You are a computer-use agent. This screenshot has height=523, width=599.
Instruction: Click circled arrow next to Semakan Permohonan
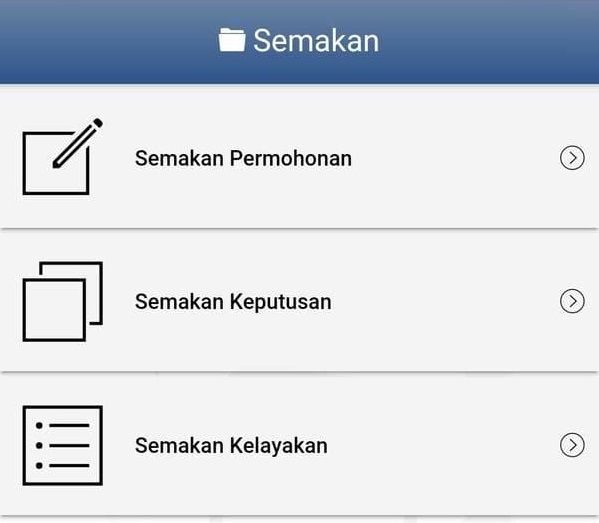[572, 157]
